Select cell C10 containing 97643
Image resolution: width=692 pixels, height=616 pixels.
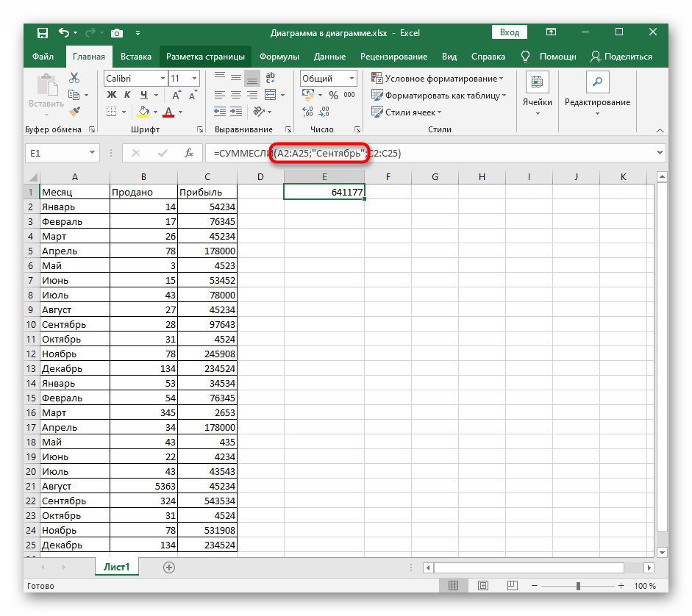click(x=207, y=324)
